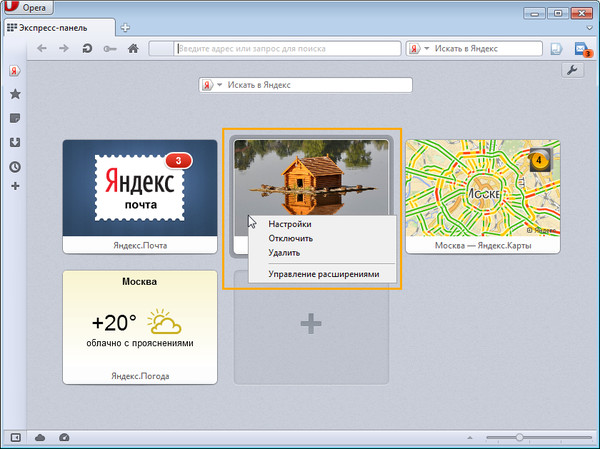Choose Настройки from the context menu
The height and width of the screenshot is (449, 600).
tap(290, 224)
